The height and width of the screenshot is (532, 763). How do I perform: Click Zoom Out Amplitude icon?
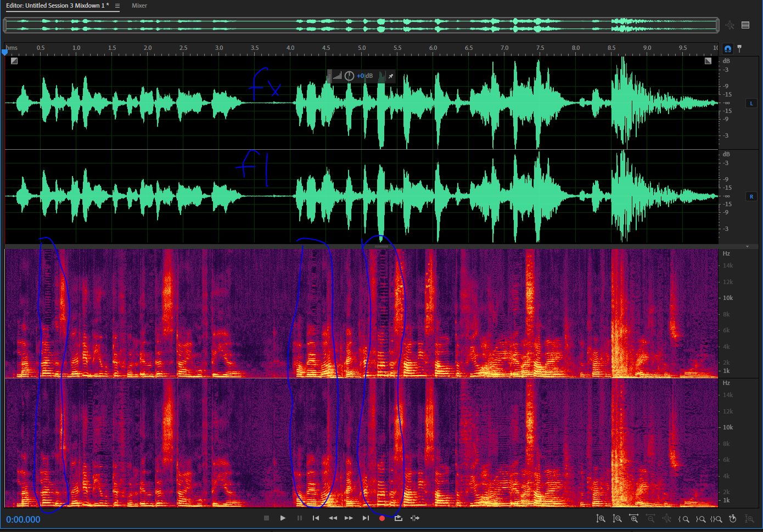coord(618,519)
